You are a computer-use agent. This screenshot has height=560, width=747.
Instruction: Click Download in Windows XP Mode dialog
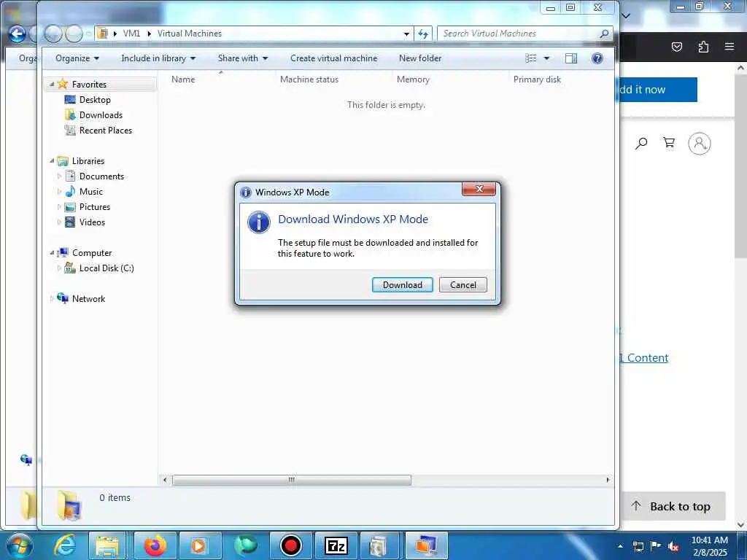click(402, 285)
